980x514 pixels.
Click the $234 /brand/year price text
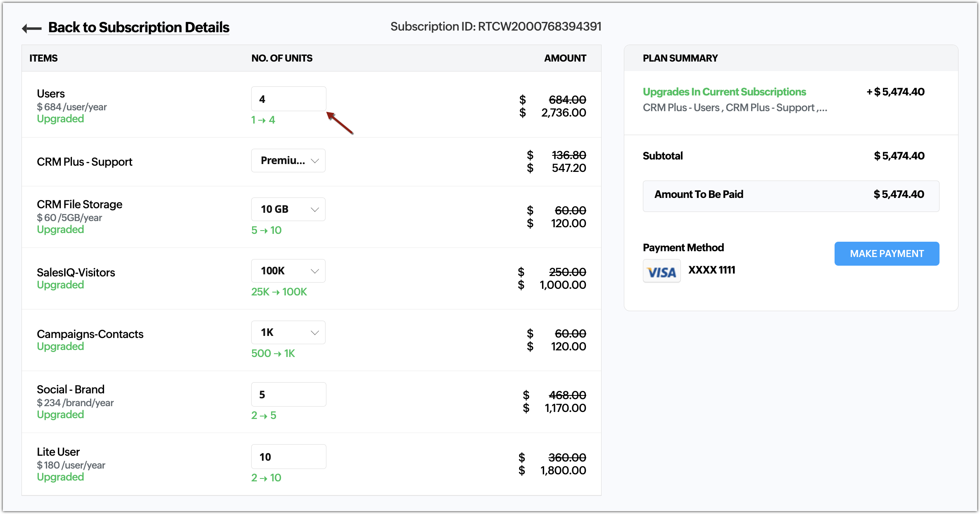pyautogui.click(x=75, y=403)
